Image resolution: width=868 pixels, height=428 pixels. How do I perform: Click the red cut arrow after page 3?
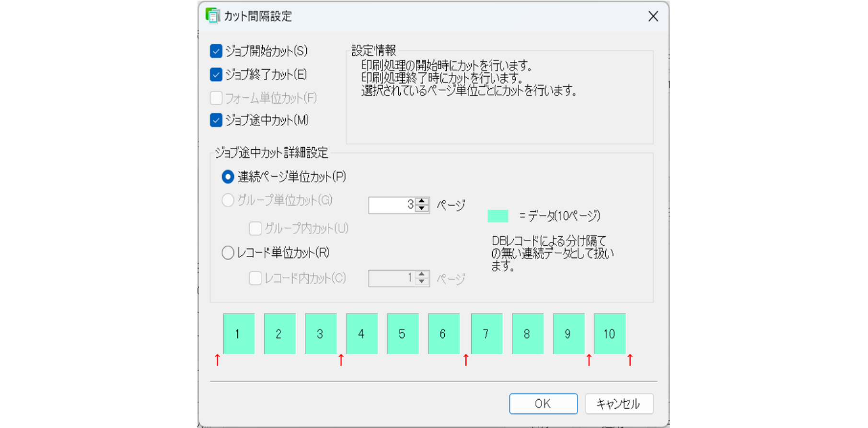[341, 360]
